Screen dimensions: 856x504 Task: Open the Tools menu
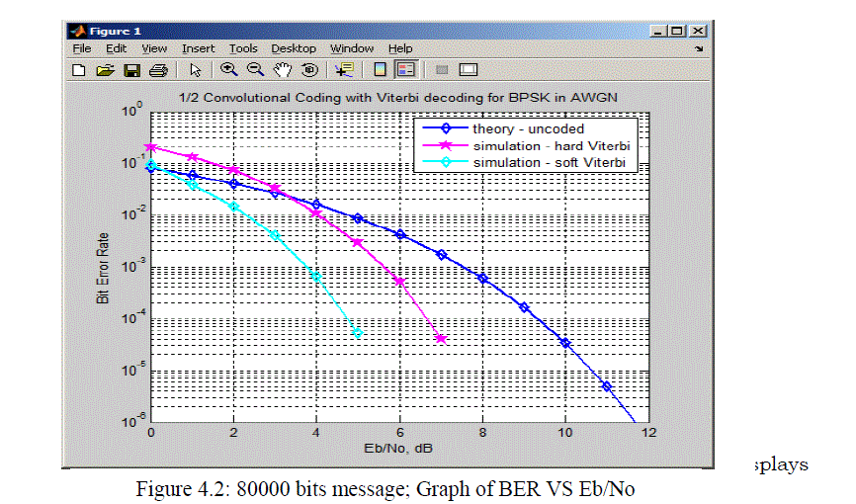[243, 48]
